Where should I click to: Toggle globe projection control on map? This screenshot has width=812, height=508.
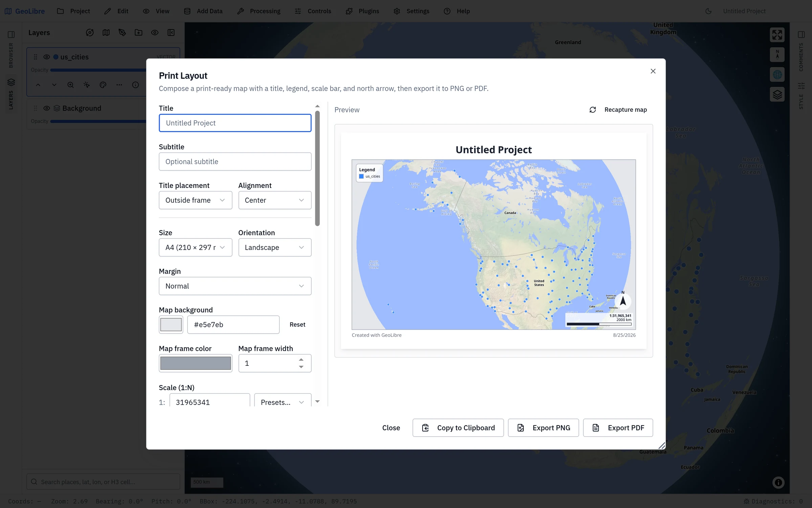(x=777, y=74)
